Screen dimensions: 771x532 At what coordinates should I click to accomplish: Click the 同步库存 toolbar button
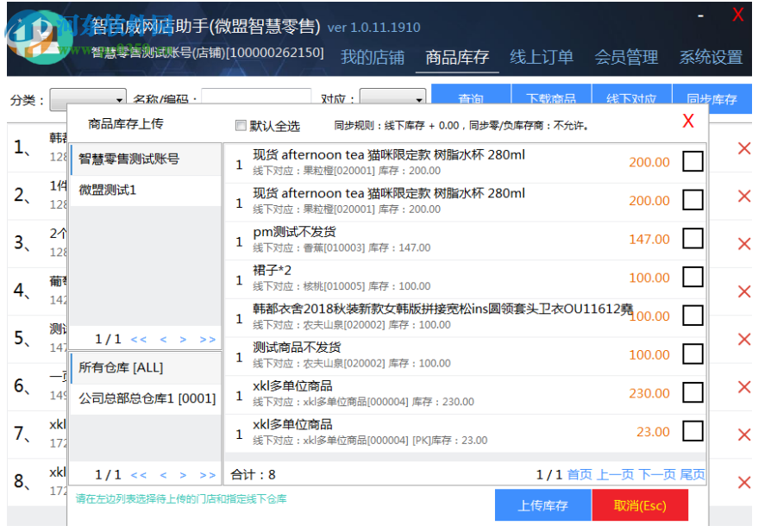point(714,98)
